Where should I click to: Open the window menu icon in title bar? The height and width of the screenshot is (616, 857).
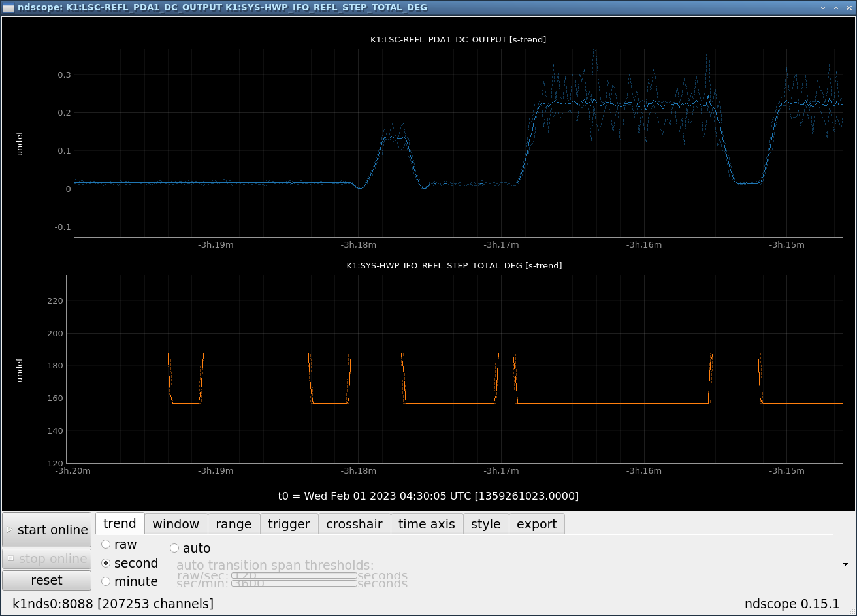pos(8,7)
